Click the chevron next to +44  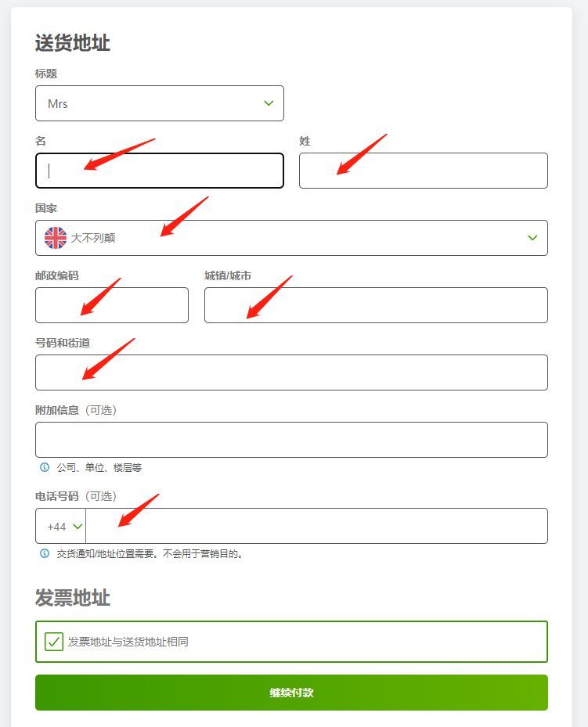[x=78, y=527]
